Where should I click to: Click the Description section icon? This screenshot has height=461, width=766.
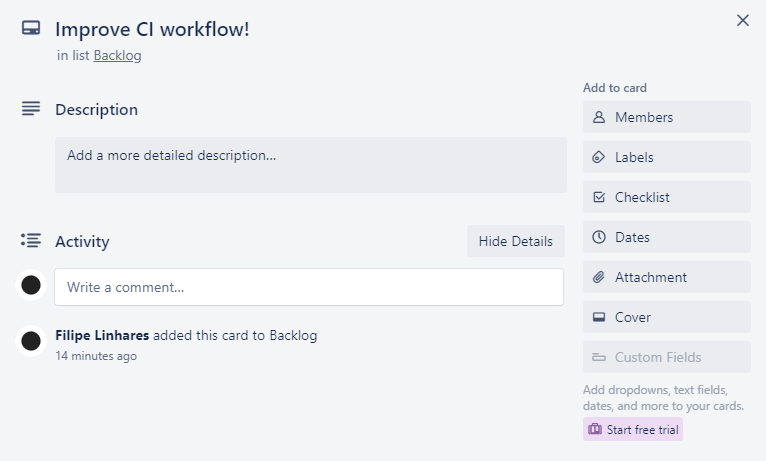(x=31, y=108)
